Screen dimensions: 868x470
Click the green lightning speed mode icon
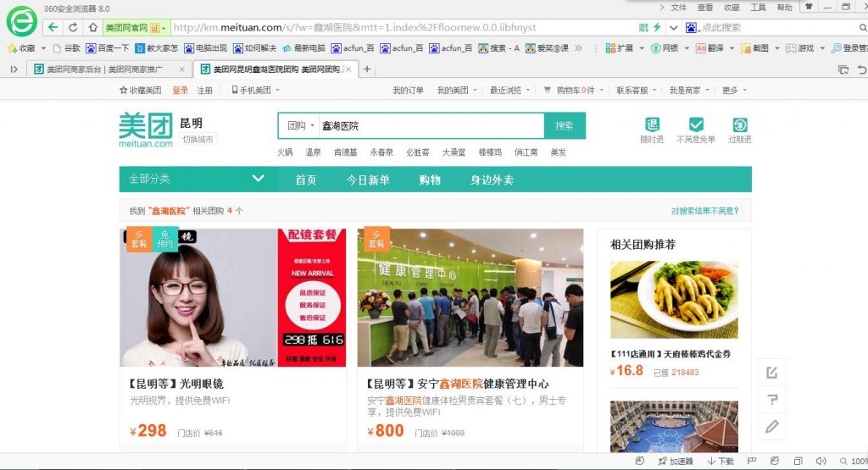coord(657,27)
